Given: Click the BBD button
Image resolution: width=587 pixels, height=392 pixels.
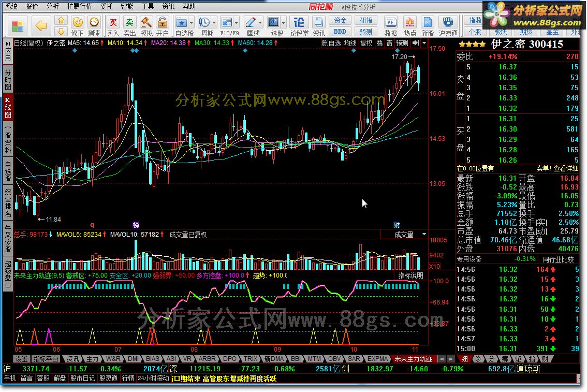Looking at the screenshot, I should pos(340,32).
